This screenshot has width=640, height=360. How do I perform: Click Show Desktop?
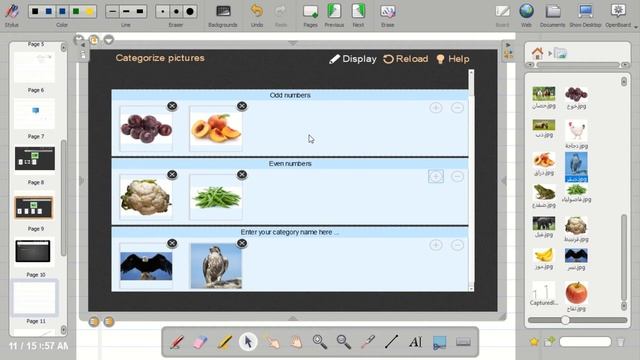click(585, 16)
